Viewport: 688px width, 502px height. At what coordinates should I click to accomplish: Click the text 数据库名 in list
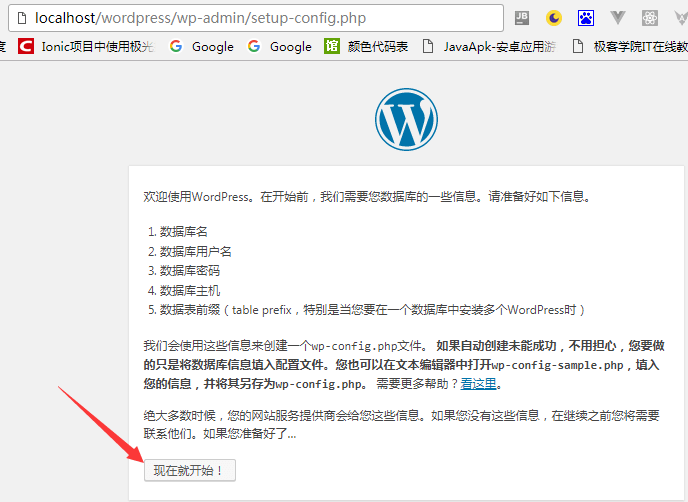183,232
